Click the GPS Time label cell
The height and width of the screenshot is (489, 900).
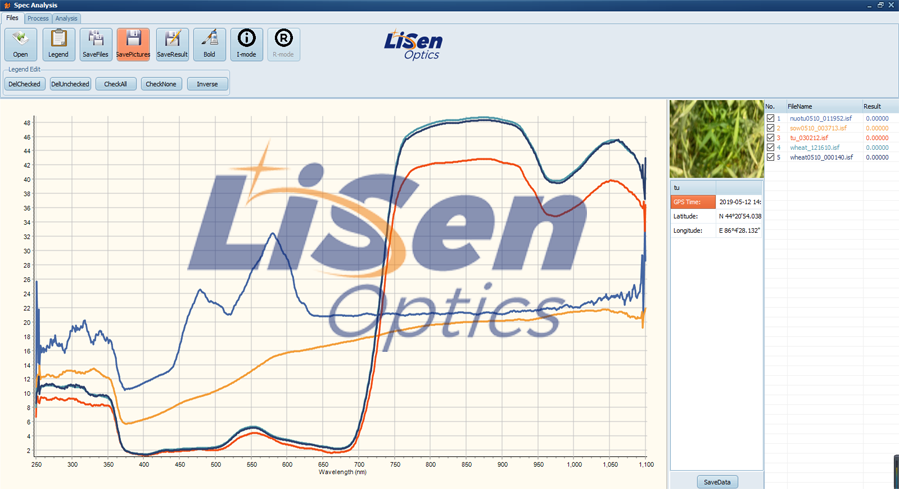click(x=693, y=202)
